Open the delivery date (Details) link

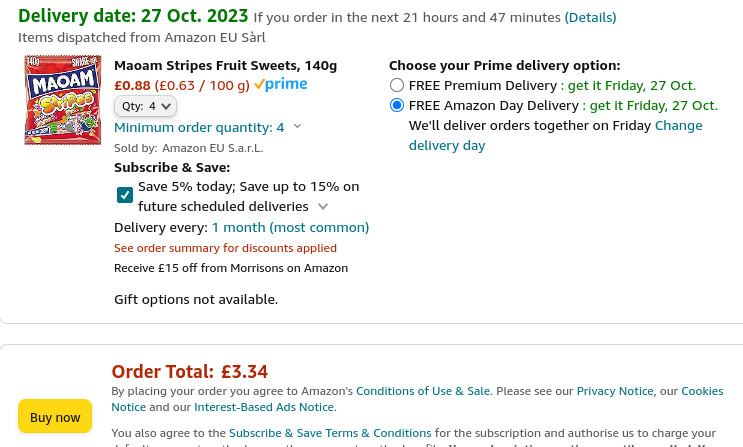590,18
